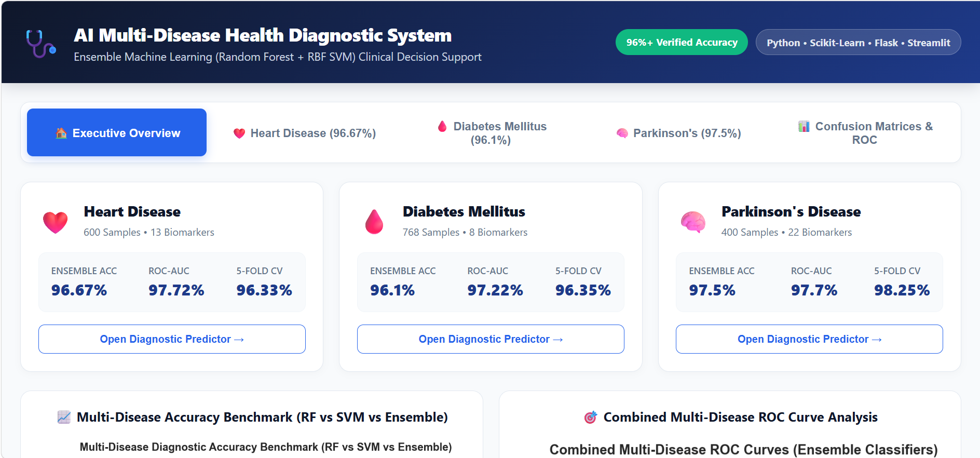
Task: Click the 97.22% ROC-AUC value
Action: tap(495, 290)
